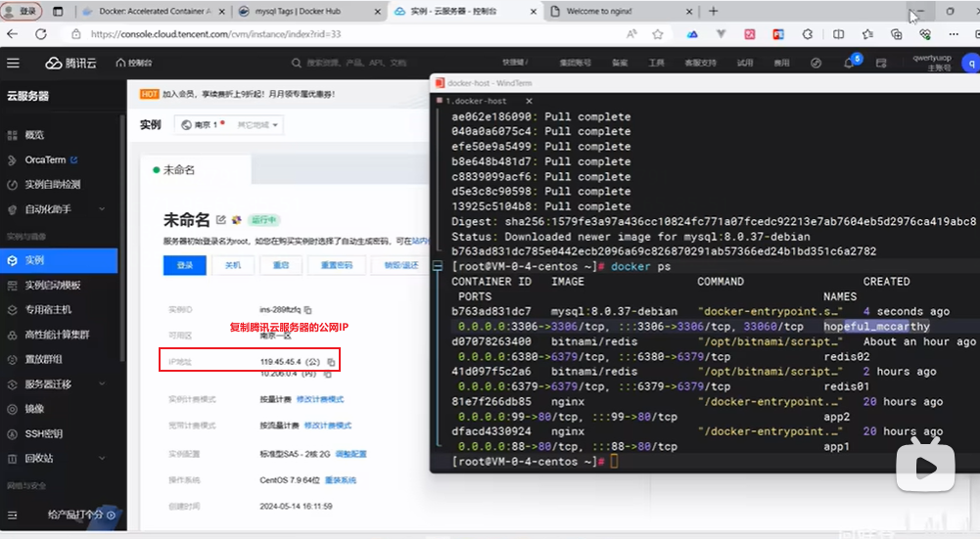The image size is (980, 539).
Task: Collapse sidebar using bottom-left menu icon
Action: coord(13,516)
